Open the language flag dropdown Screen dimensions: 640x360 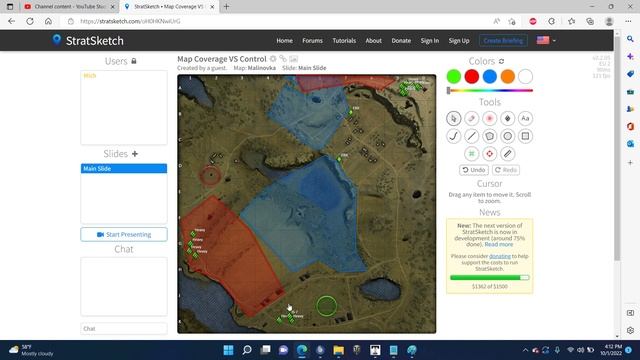(x=546, y=40)
